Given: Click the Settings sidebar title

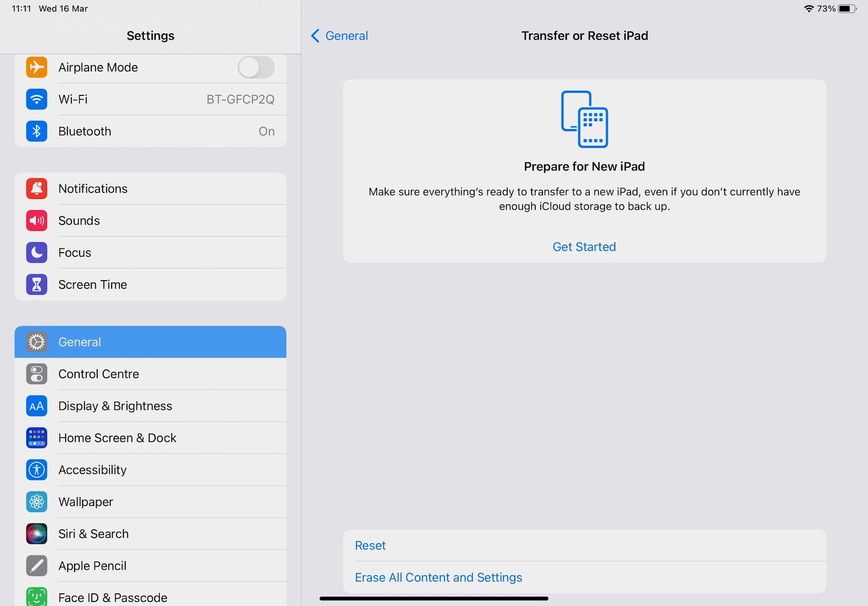Looking at the screenshot, I should [x=151, y=36].
